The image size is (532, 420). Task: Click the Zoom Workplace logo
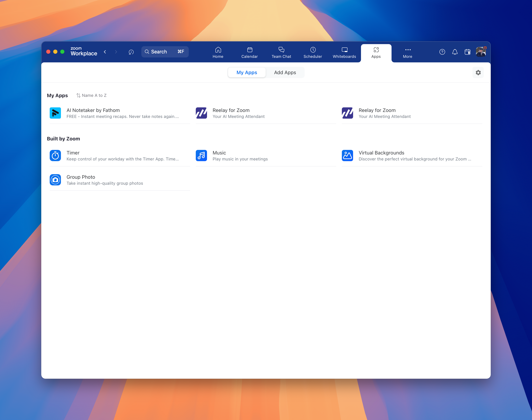click(x=84, y=51)
